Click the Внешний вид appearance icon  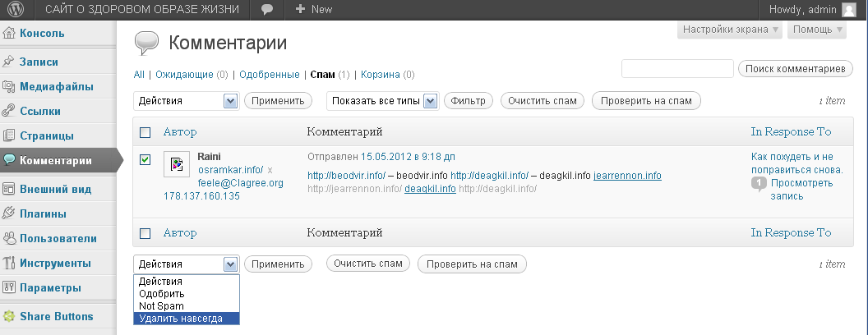point(9,189)
